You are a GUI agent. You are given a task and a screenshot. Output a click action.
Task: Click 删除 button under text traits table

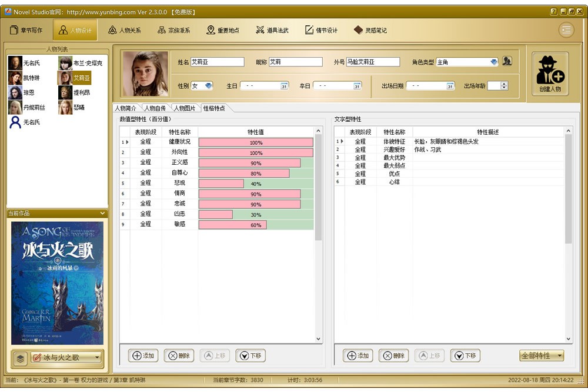click(x=394, y=356)
